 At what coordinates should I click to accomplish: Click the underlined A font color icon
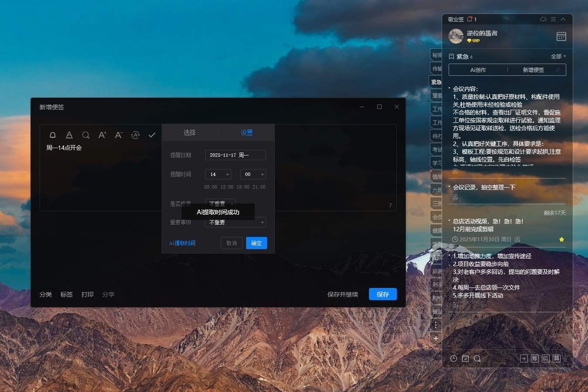(x=69, y=135)
